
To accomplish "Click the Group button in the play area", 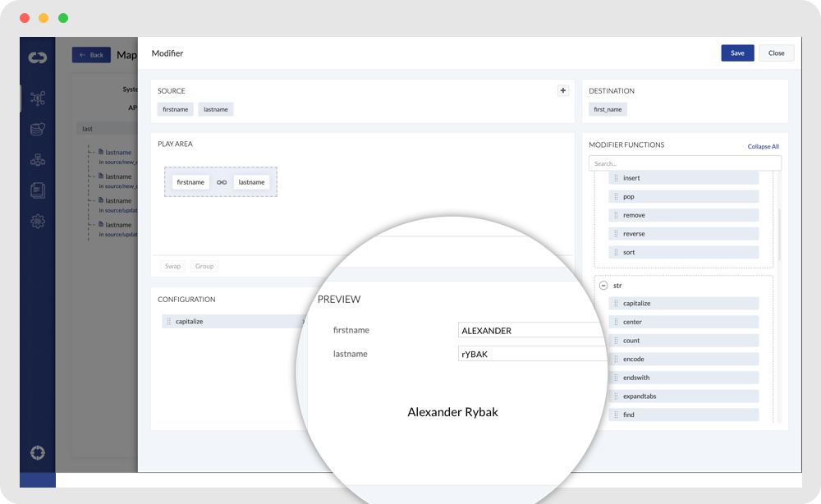I will pyautogui.click(x=204, y=266).
